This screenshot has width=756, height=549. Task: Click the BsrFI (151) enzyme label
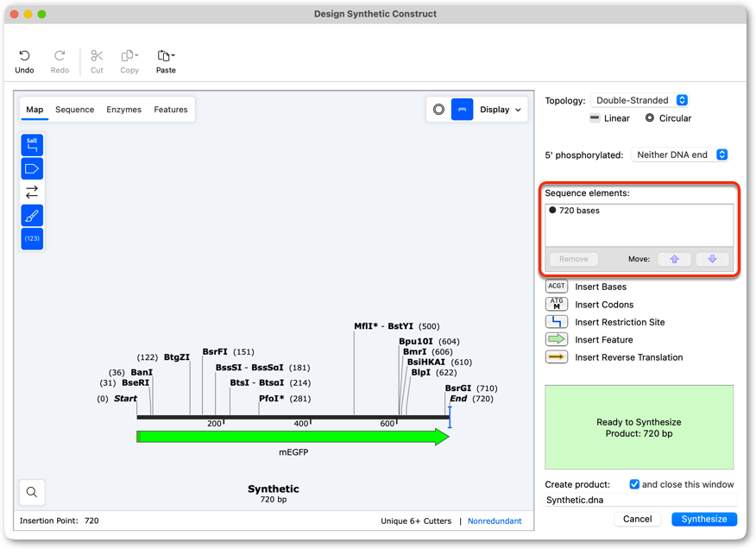click(228, 351)
